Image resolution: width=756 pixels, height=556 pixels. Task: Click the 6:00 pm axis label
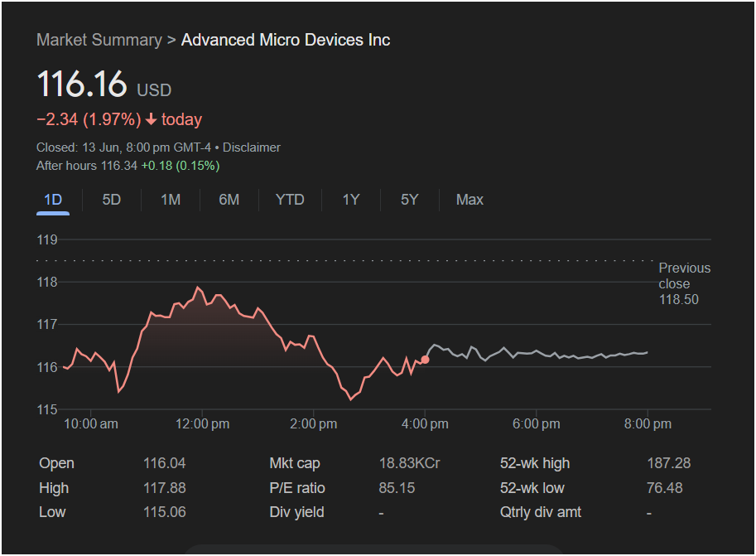[536, 424]
